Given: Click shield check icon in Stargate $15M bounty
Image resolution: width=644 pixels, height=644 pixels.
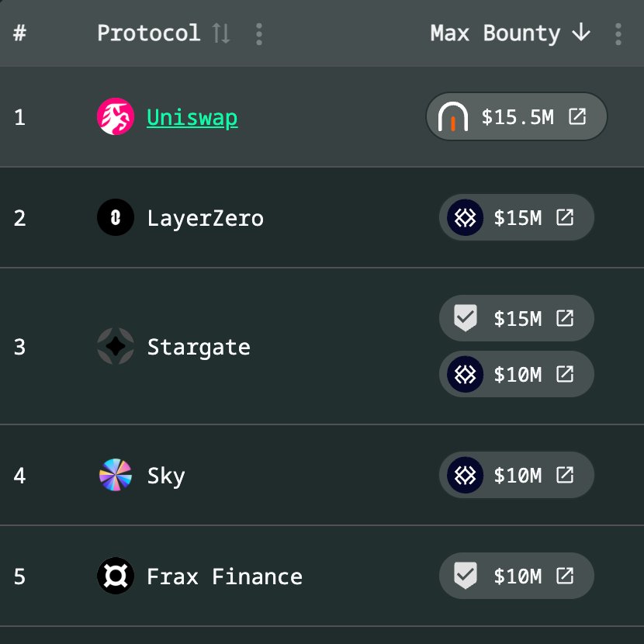Looking at the screenshot, I should 466,317.
